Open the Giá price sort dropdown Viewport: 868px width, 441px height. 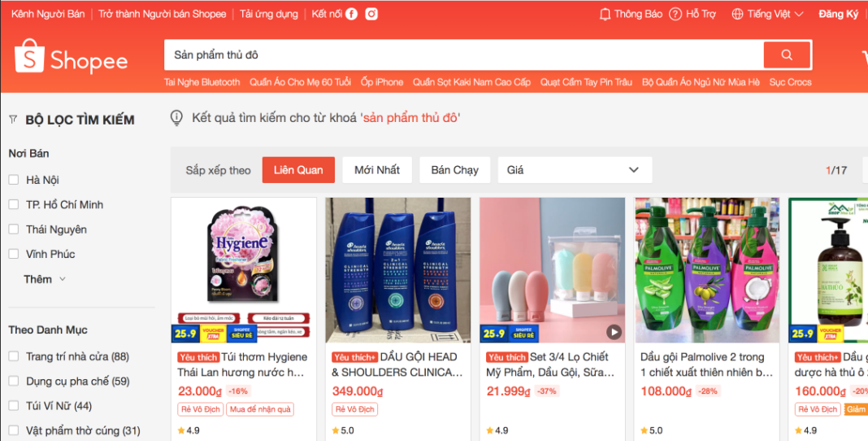click(575, 170)
